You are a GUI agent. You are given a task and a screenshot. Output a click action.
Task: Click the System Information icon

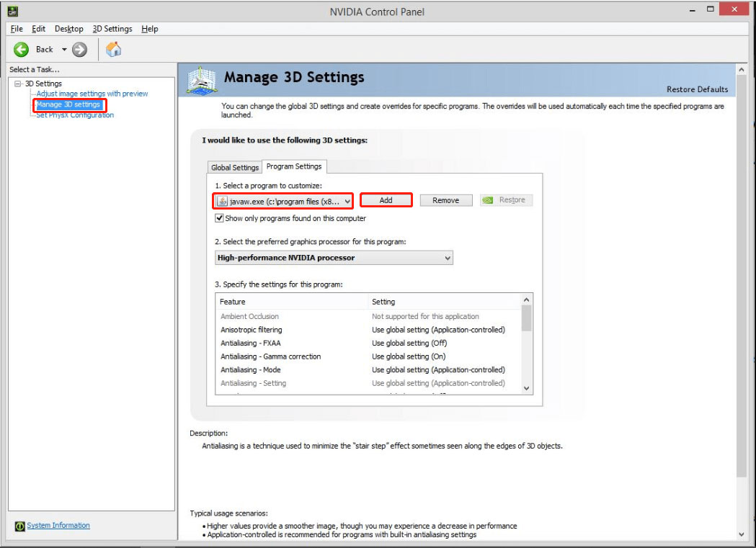[x=19, y=526]
